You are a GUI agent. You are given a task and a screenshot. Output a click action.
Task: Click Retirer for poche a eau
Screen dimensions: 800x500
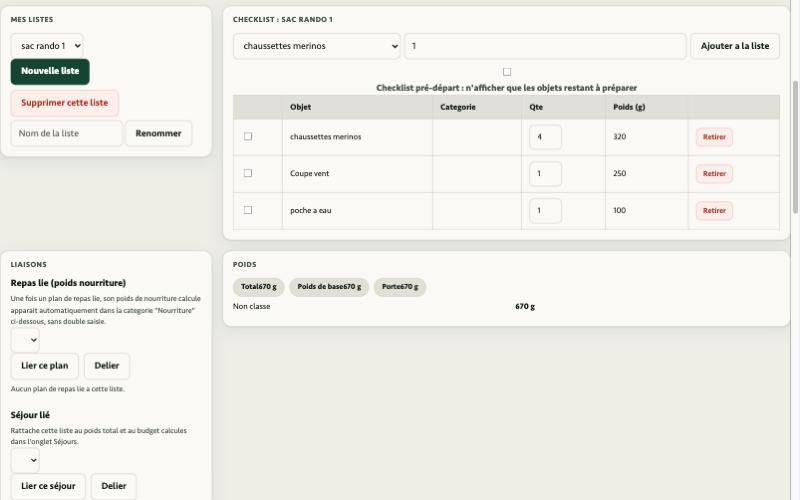pos(714,211)
